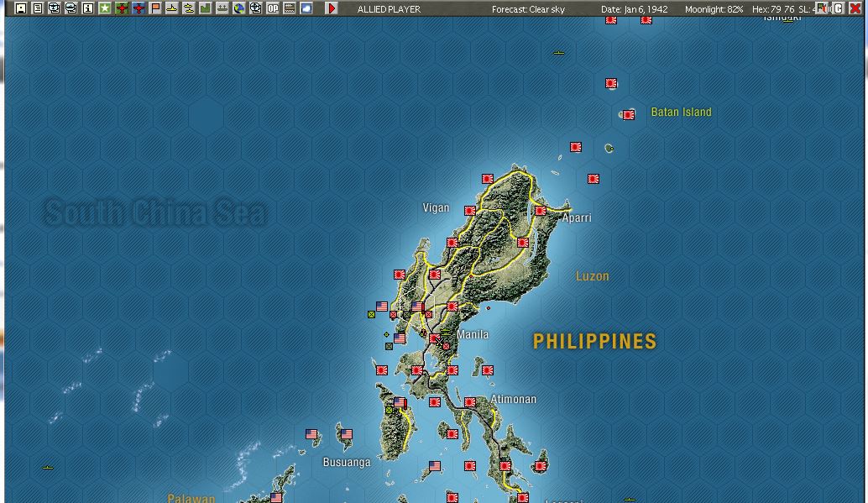Select the Japanese base on Batan Island
The height and width of the screenshot is (503, 868).
pyautogui.click(x=628, y=115)
